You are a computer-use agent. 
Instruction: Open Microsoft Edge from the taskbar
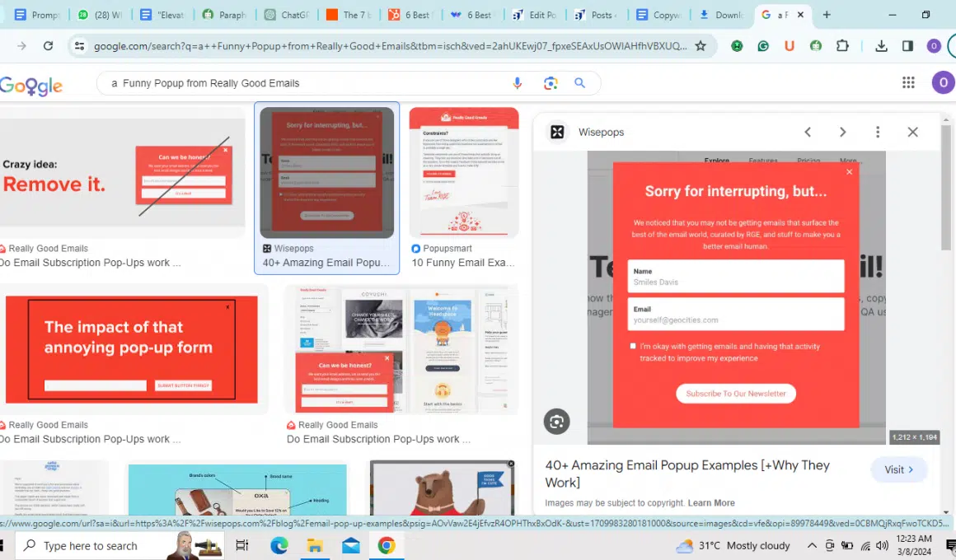(x=279, y=545)
